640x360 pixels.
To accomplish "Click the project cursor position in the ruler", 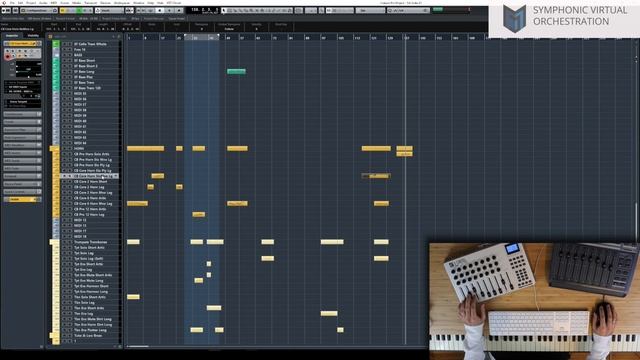I will click(405, 38).
